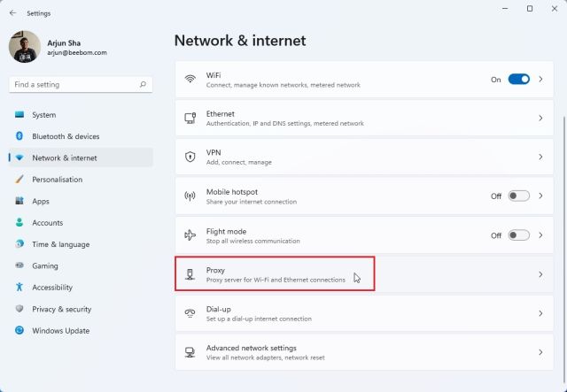Click the Gaming sidebar icon
567x392 pixels.
click(x=19, y=265)
